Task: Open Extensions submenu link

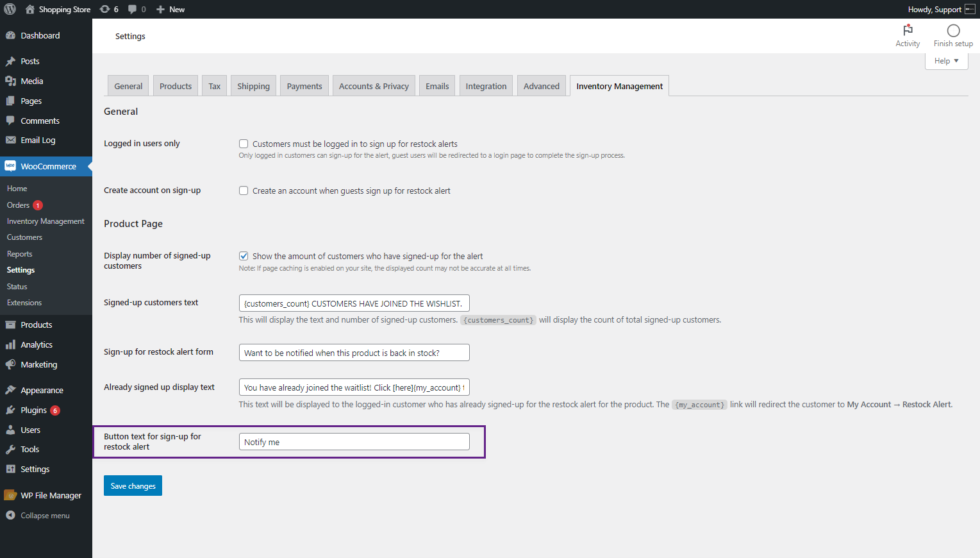Action: click(x=24, y=303)
